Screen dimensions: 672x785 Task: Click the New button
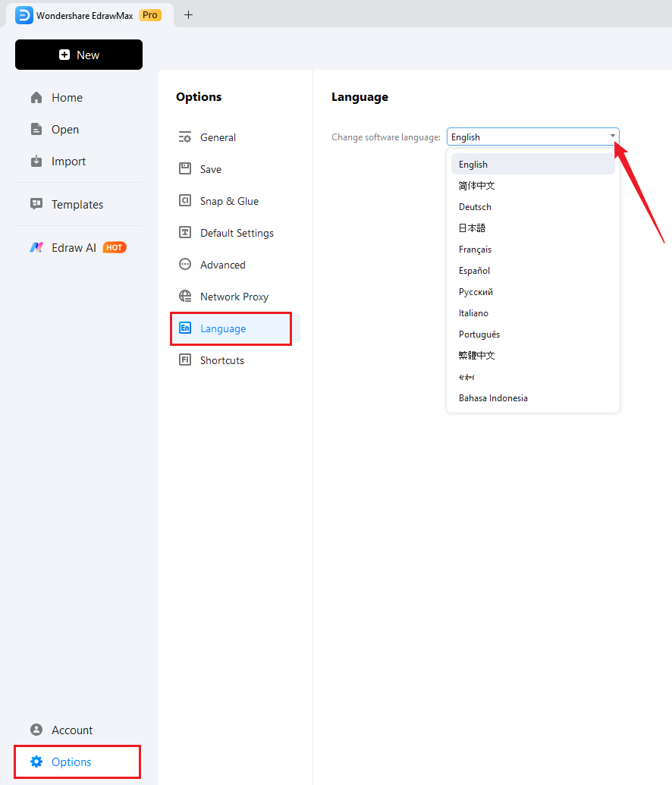[x=79, y=55]
